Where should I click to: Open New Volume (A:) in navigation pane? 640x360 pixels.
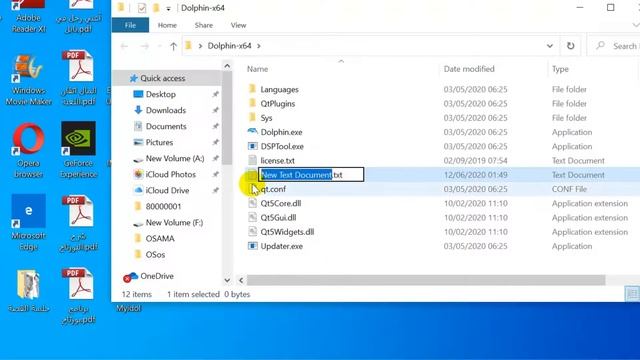pyautogui.click(x=175, y=158)
